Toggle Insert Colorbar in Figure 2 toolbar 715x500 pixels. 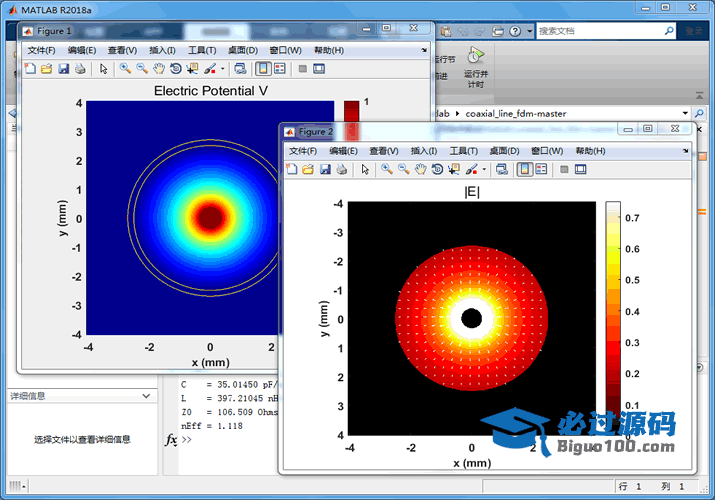(x=525, y=170)
